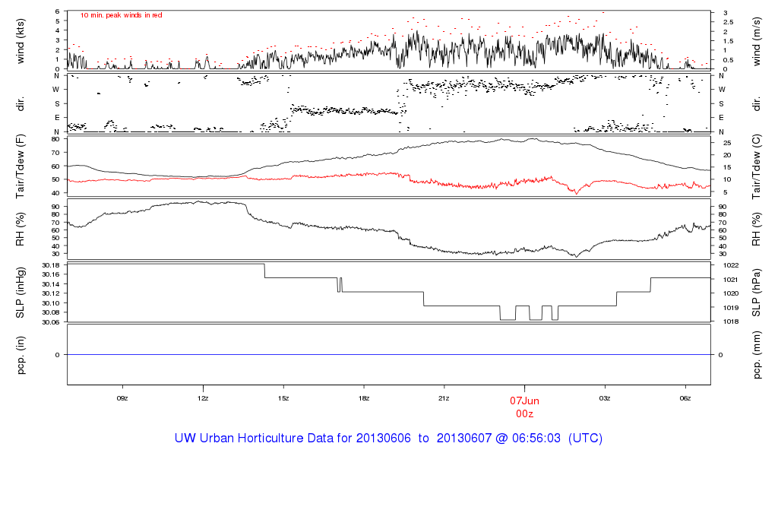Click the '25' Celsius temperature tick label
This screenshot has width=778, height=532.
tap(727, 143)
